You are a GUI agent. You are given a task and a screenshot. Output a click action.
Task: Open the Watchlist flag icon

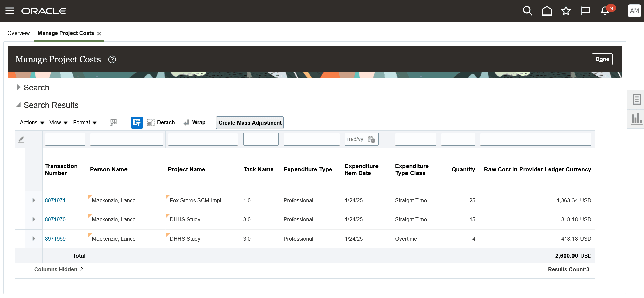click(585, 11)
